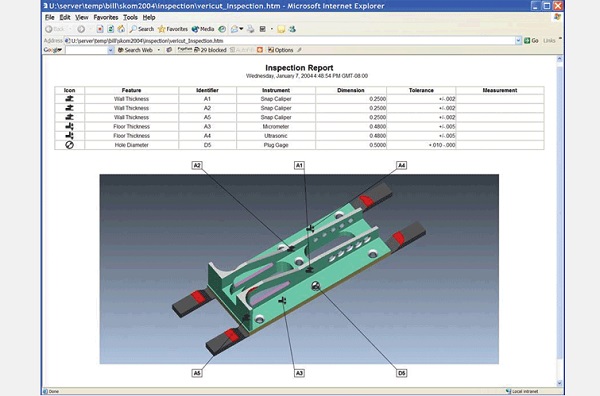Click the orange Blogger icon
Screen dimensions: 600x396
[x=260, y=50]
